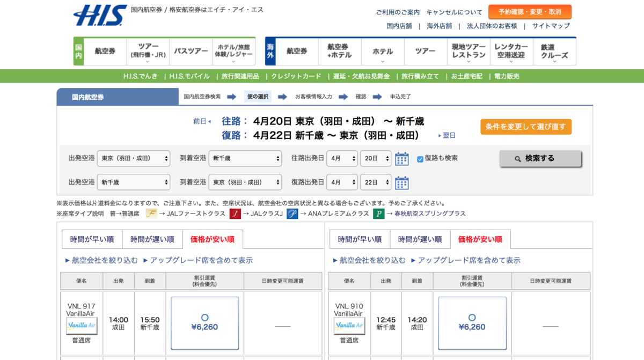Open the クレジットカード link
The image size is (644, 360).
coord(296,76)
